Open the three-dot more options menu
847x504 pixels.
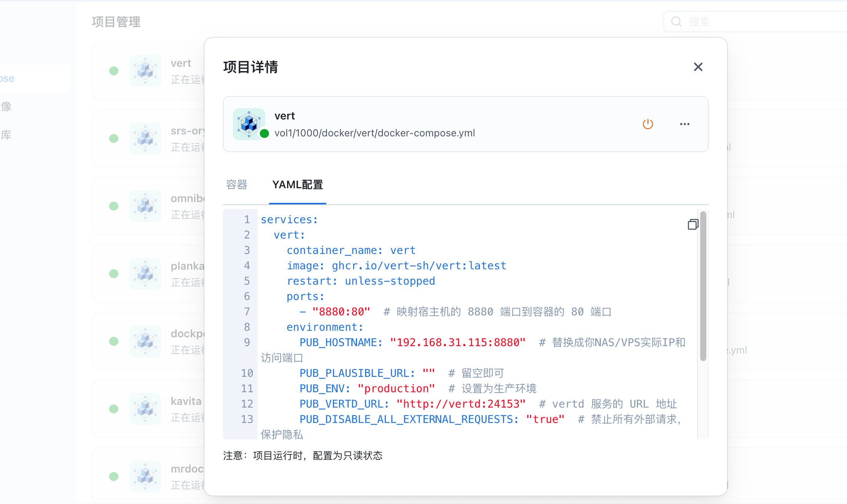684,124
